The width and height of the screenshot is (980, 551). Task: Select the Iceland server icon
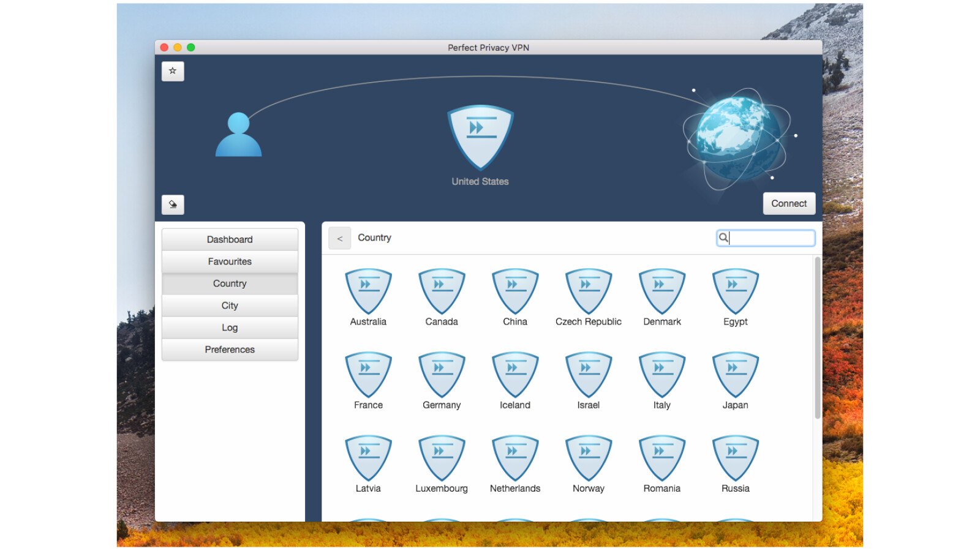pos(515,374)
